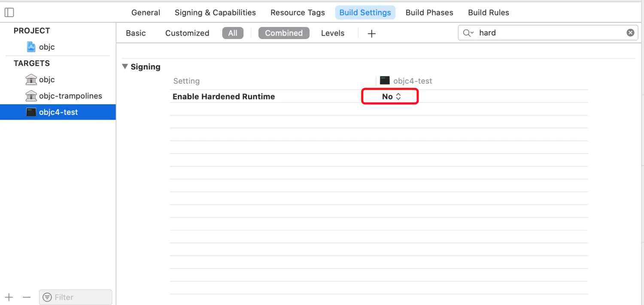Open the Signing & Capabilities tab

(215, 12)
